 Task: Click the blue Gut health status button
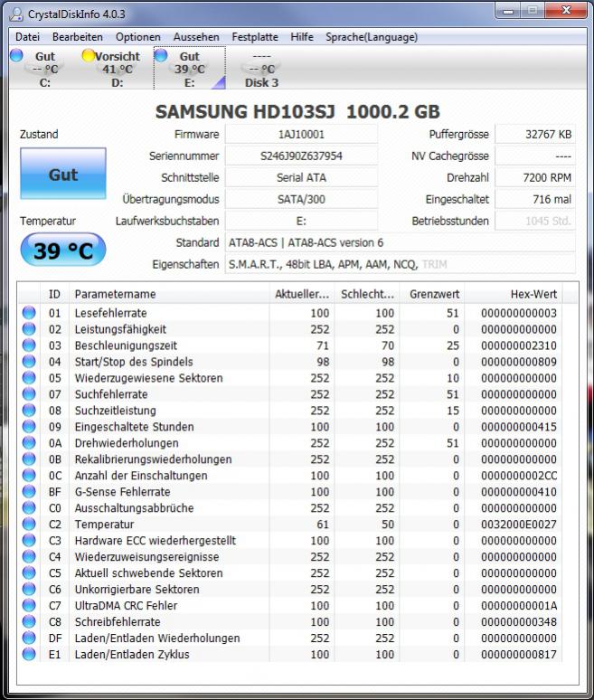pos(63,174)
